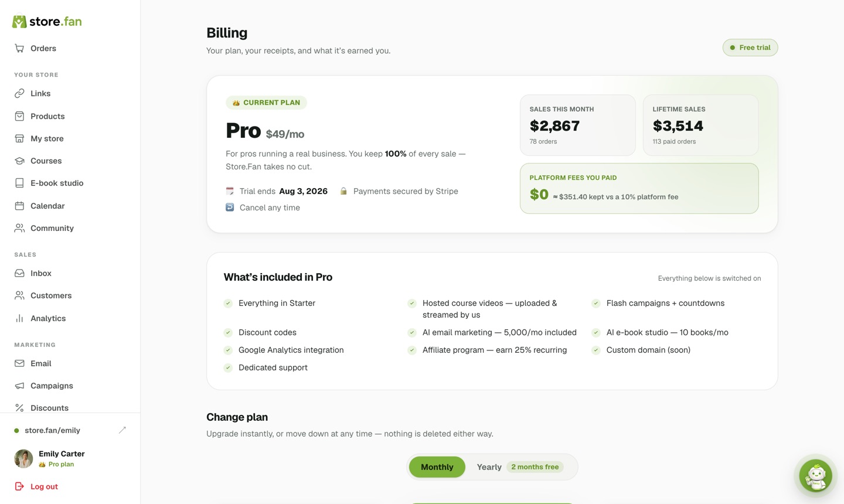Go to Products in sidebar
Image resolution: width=844 pixels, height=504 pixels.
tap(47, 116)
